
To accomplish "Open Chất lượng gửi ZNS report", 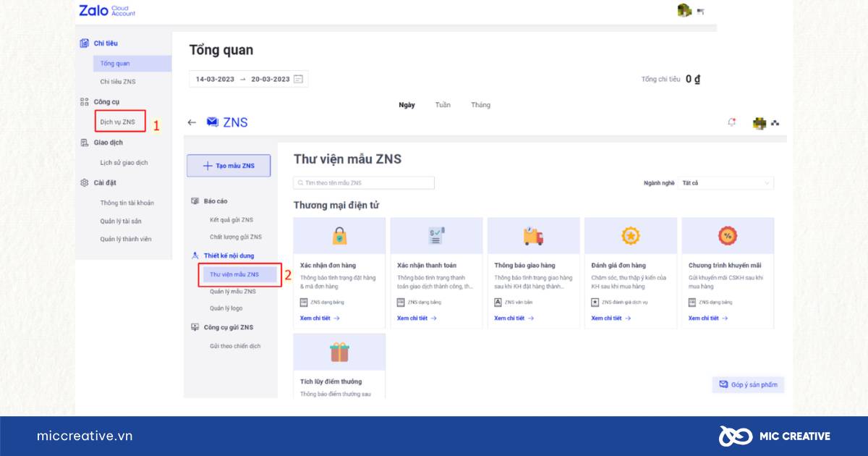I will (236, 237).
